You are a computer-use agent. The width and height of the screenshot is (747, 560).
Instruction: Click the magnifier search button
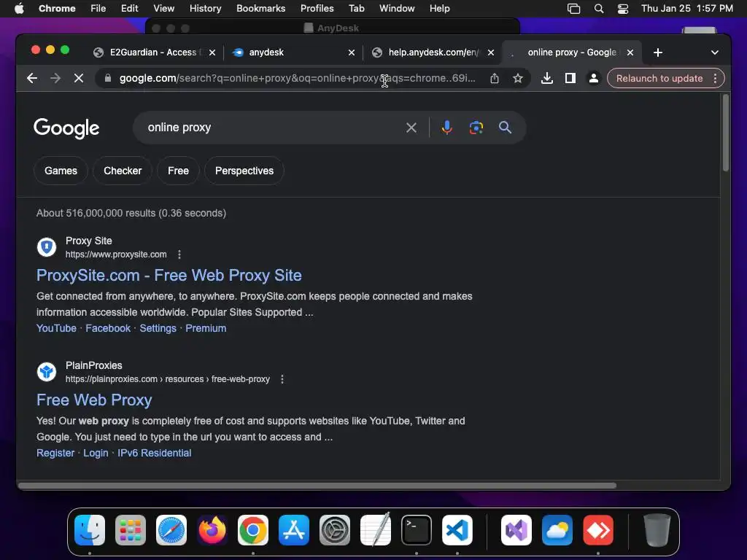coord(505,128)
